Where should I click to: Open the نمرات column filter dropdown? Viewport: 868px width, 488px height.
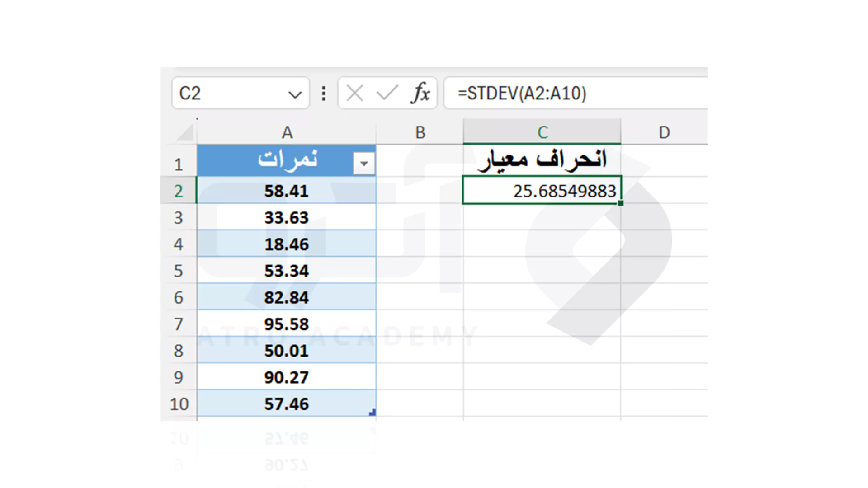pos(364,164)
